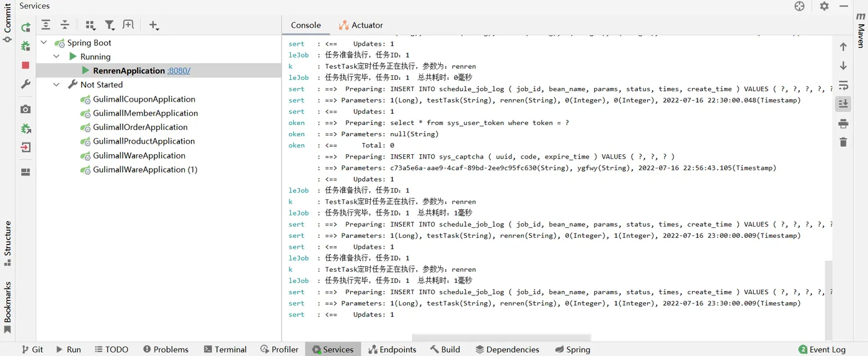Open the Add Service plus dropdown

coord(154,25)
